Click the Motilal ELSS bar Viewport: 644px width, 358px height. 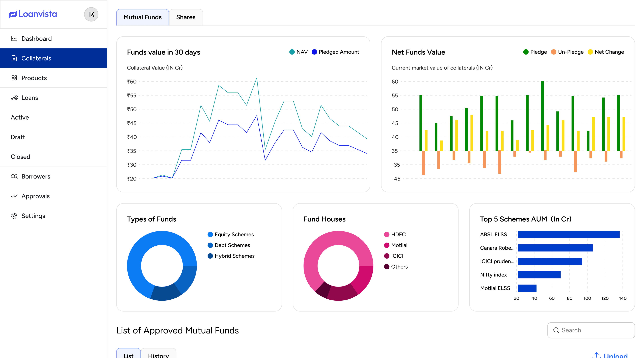pyautogui.click(x=527, y=288)
